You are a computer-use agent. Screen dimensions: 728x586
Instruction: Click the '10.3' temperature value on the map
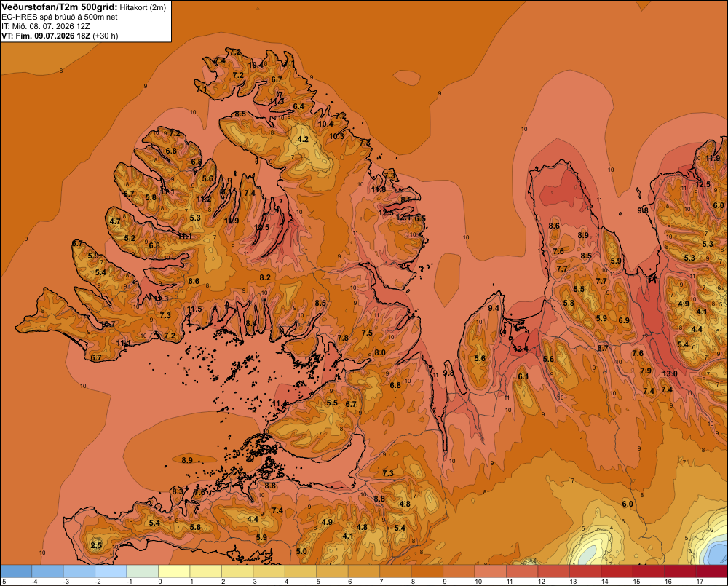(x=336, y=136)
